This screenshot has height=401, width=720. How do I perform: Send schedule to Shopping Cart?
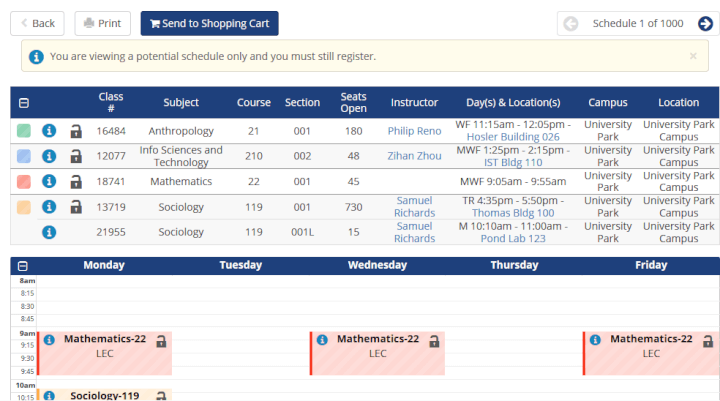pyautogui.click(x=209, y=23)
